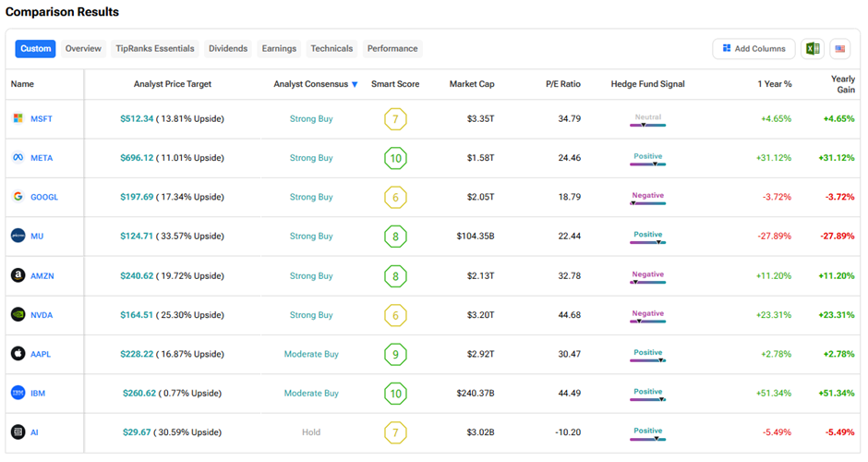Sort by P/E Ratio column header
The width and height of the screenshot is (868, 462).
(563, 84)
